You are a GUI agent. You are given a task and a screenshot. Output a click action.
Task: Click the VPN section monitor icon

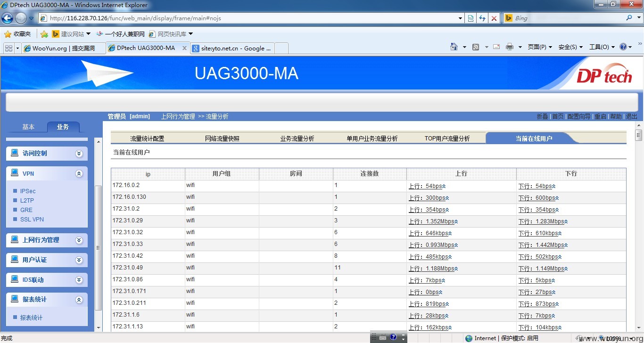(x=14, y=173)
